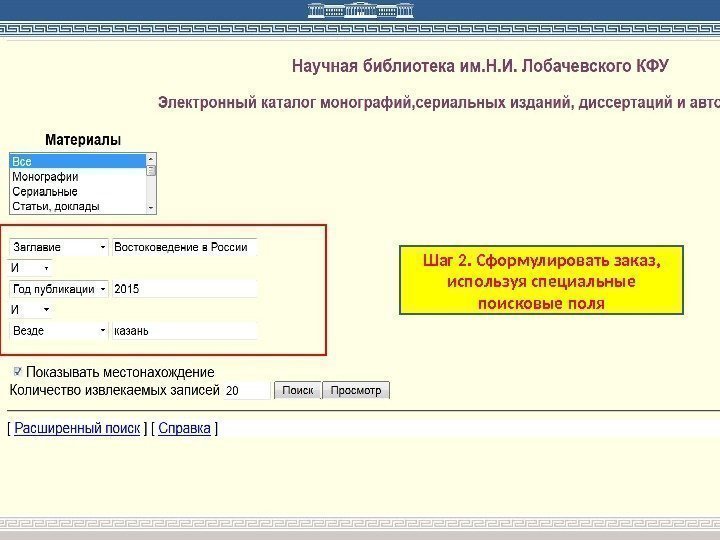Click the record count field showing 20
This screenshot has width=720, height=540.
(x=247, y=391)
